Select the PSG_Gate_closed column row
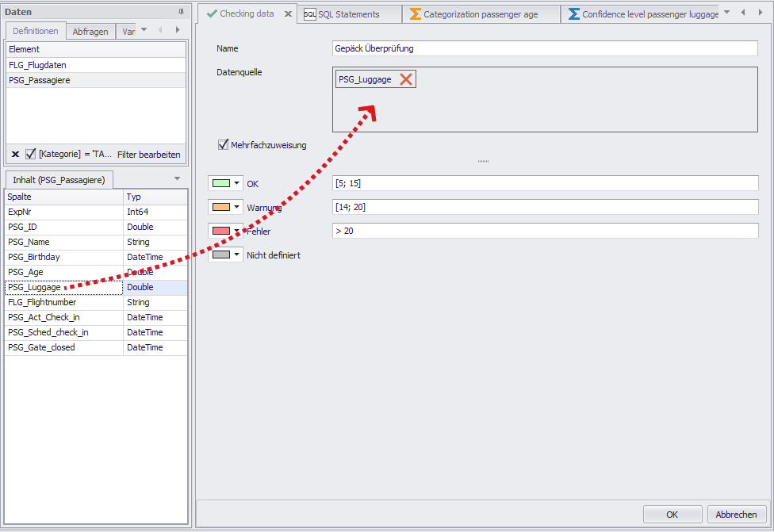 (x=96, y=347)
